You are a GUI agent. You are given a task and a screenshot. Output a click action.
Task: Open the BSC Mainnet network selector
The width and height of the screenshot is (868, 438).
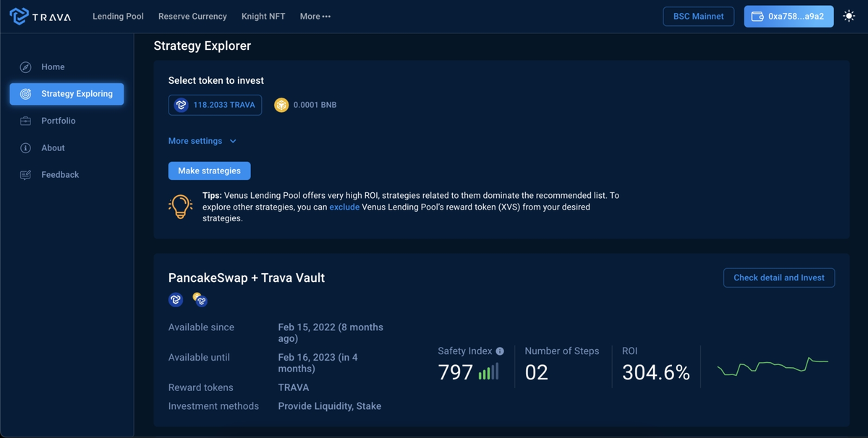tap(699, 17)
